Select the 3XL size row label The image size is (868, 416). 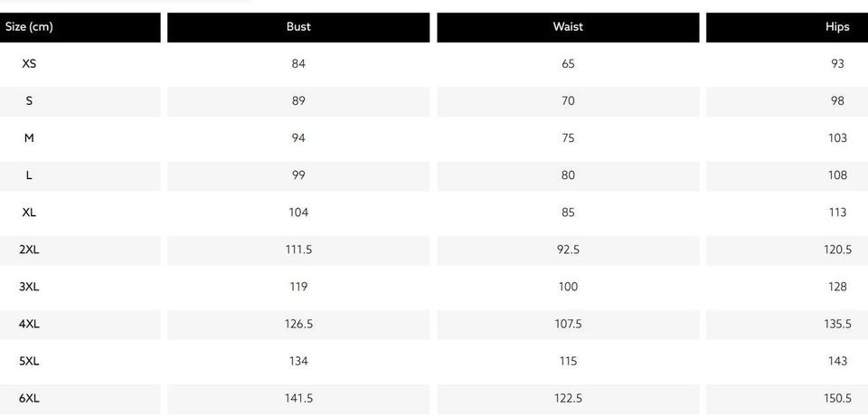29,287
